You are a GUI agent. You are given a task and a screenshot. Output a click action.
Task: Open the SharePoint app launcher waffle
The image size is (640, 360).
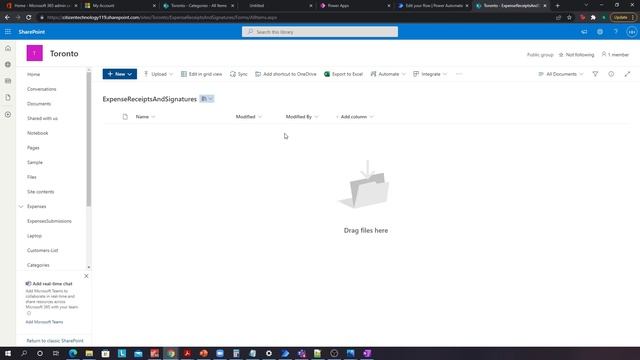8,32
